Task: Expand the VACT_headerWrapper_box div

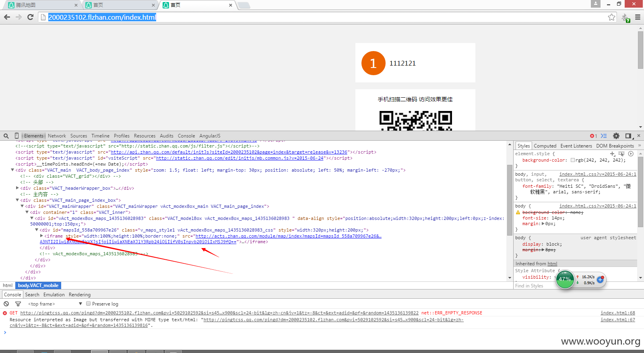Action: point(17,188)
